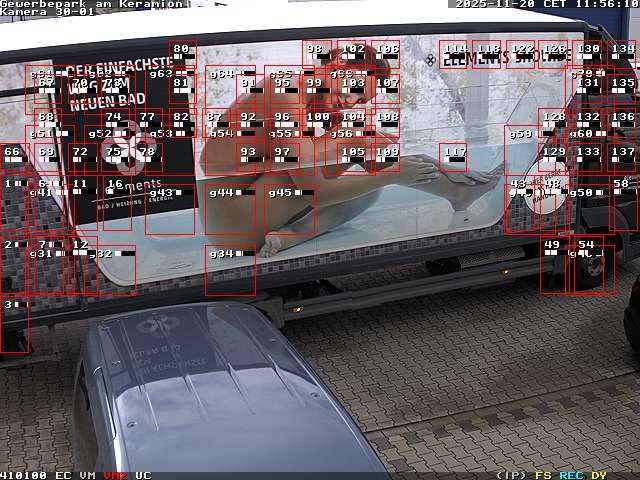Click the Kamera 30-01 camera label
Screen dimensions: 640x480
pyautogui.click(x=47, y=12)
